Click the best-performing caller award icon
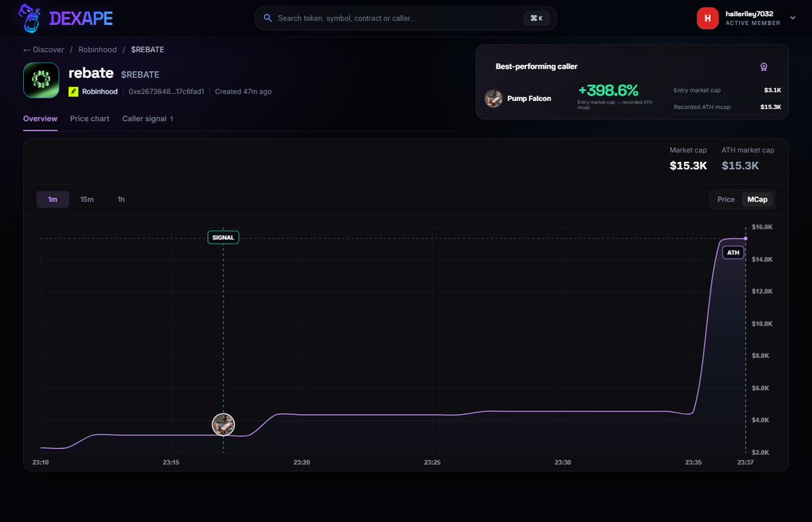The image size is (812, 522). (763, 67)
